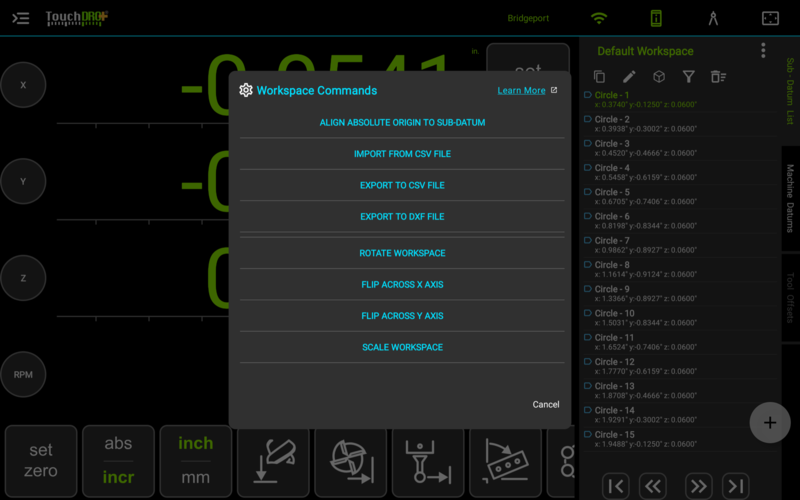Choose Export to DXF File
Screen dimensions: 800x500
tap(402, 216)
